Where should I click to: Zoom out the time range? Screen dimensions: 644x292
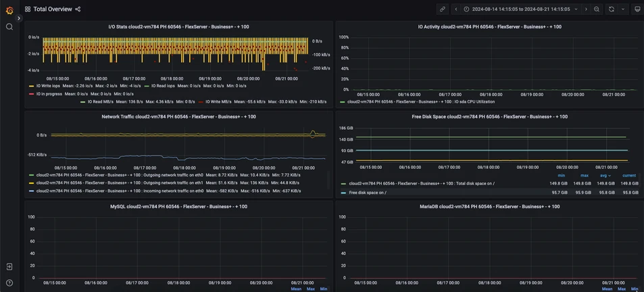point(597,9)
